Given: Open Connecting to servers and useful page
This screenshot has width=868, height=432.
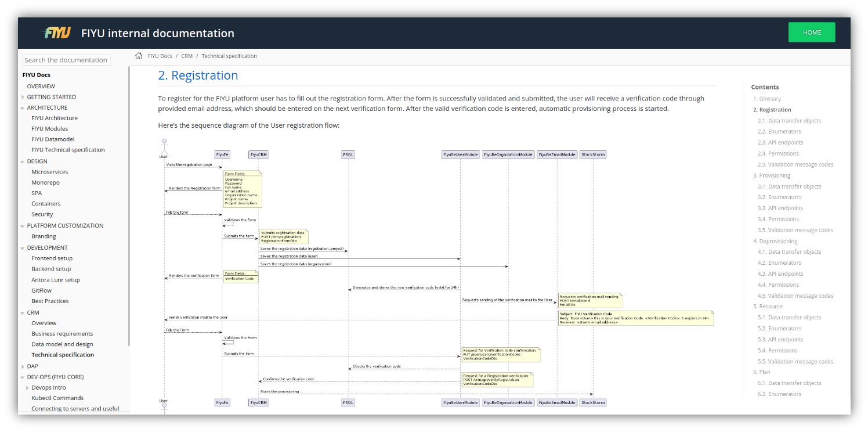Looking at the screenshot, I should (x=75, y=409).
